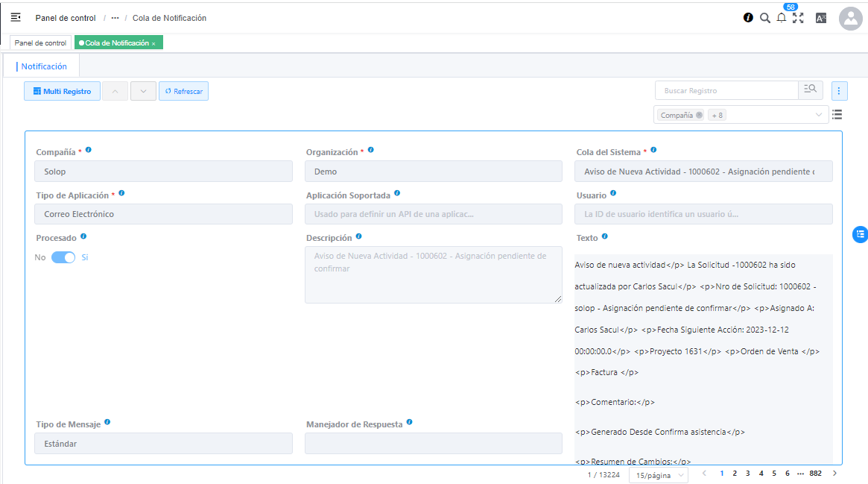Open global search magnifier icon
Viewport: 868px width, 484px height.
pyautogui.click(x=764, y=18)
